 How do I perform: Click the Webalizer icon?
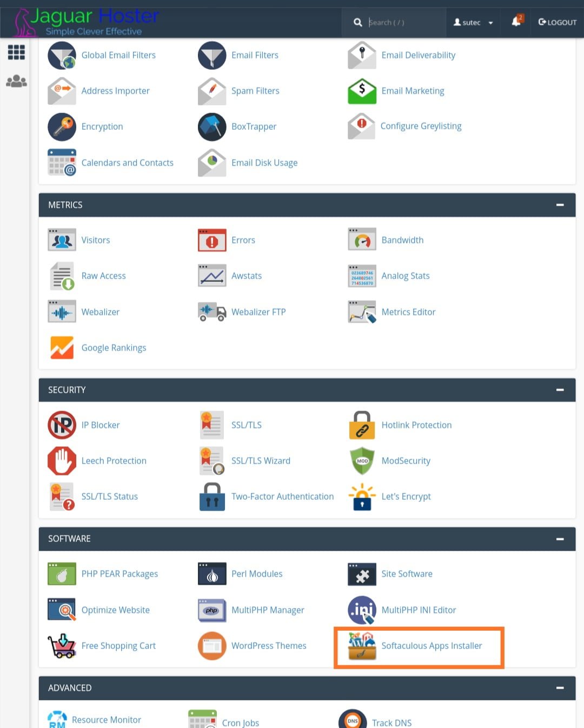[62, 312]
